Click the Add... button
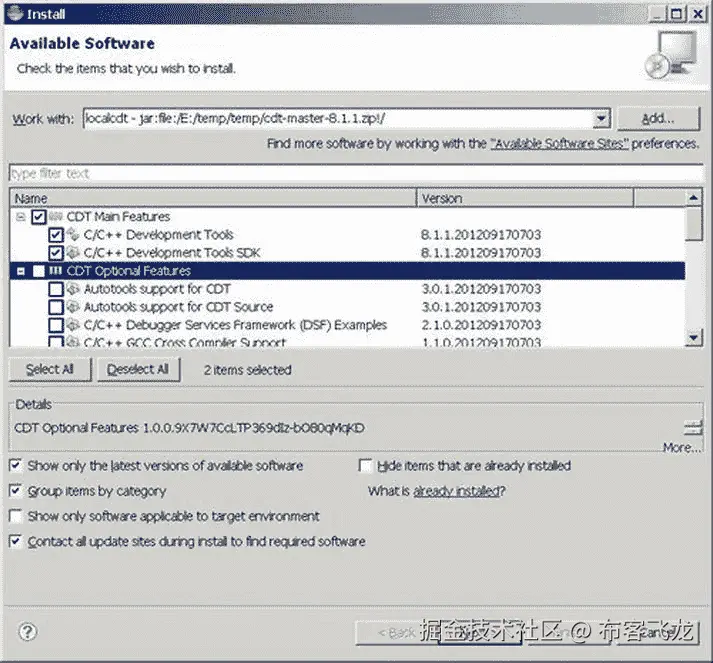 tap(658, 119)
